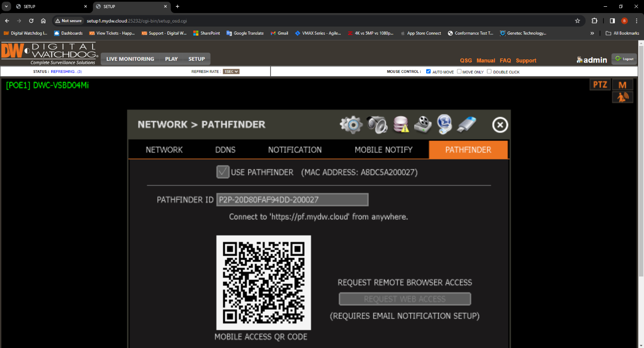Image resolution: width=644 pixels, height=348 pixels.
Task: Open the film reel record settings icon
Action: 423,125
